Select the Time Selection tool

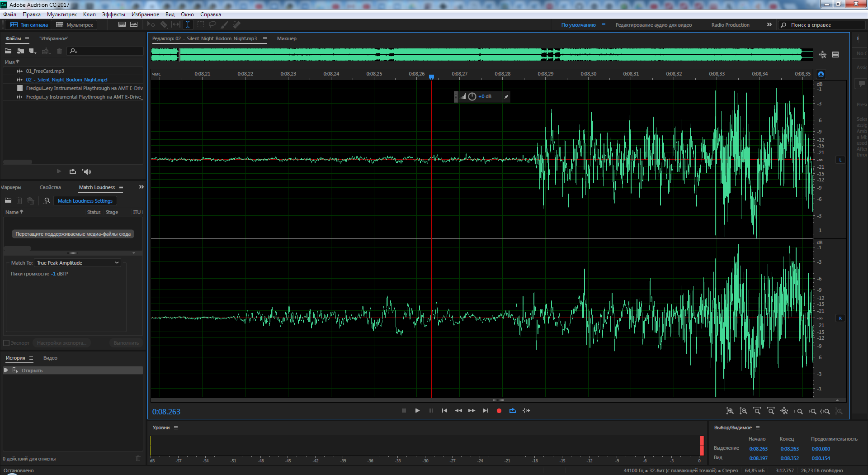pyautogui.click(x=188, y=25)
